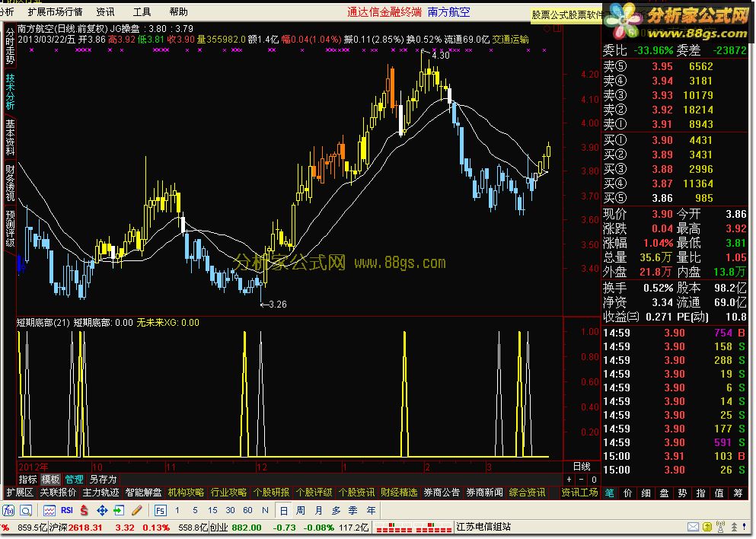Click the 交通运输 sector label in header

coord(510,39)
